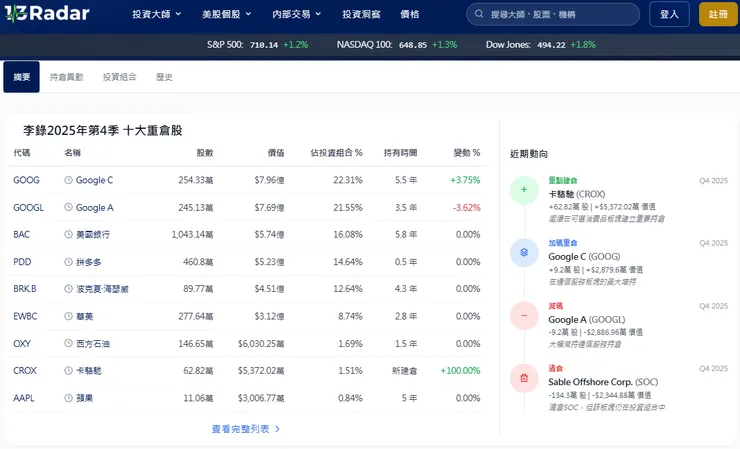Click the Sable Offshore Corp. (SOC) entry
This screenshot has width=740, height=449.
click(x=603, y=382)
